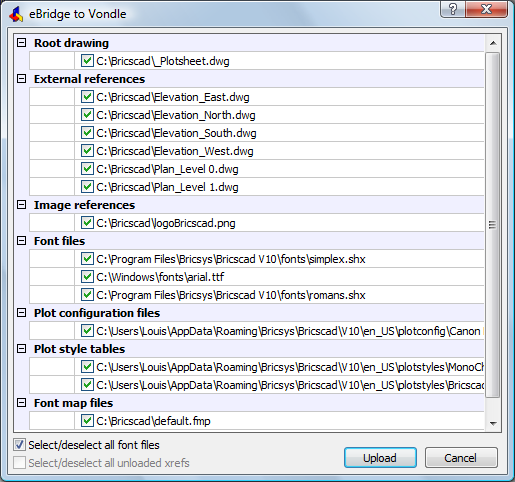
Task: Uncheck the logoBricscad.png image reference
Action: pyautogui.click(x=87, y=223)
